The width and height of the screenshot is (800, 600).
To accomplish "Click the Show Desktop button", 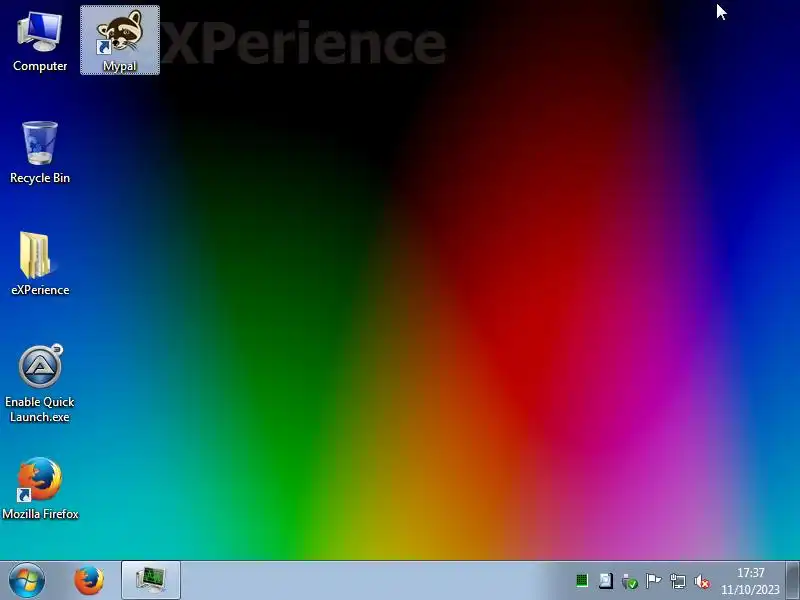I will [x=793, y=581].
